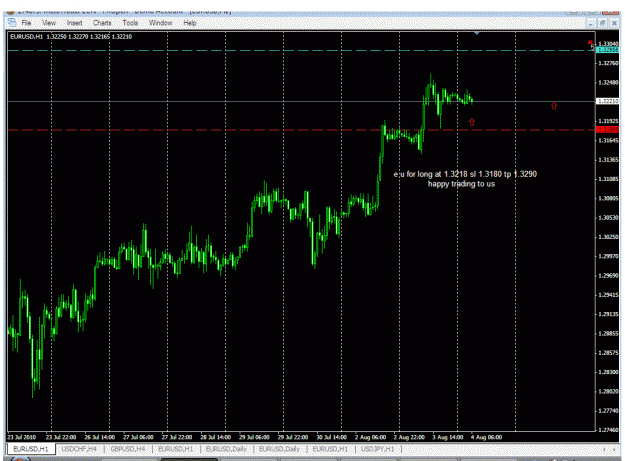625x461 pixels.
Task: Select the cyan dashed take-profit line
Action: (301, 50)
